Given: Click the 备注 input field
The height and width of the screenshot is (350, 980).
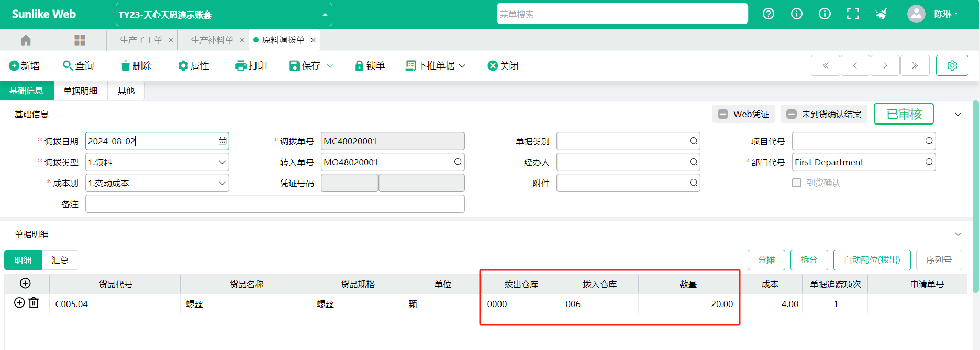Looking at the screenshot, I should point(275,204).
